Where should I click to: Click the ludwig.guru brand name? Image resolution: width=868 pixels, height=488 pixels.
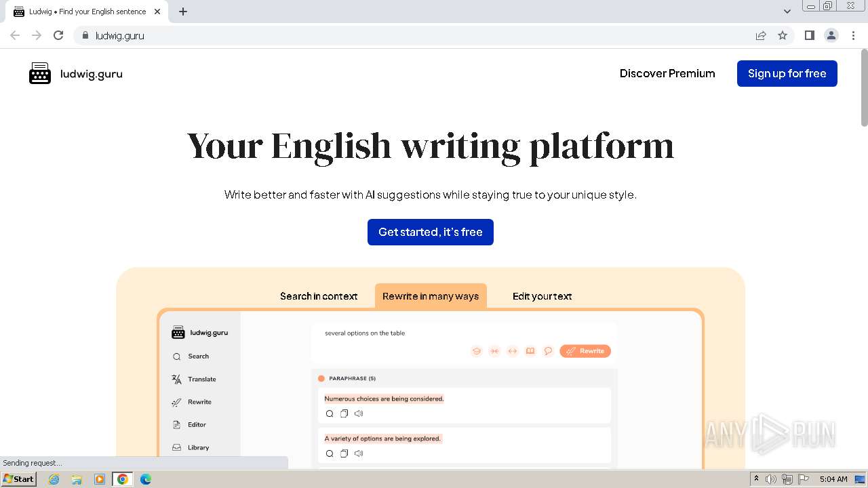coord(92,74)
